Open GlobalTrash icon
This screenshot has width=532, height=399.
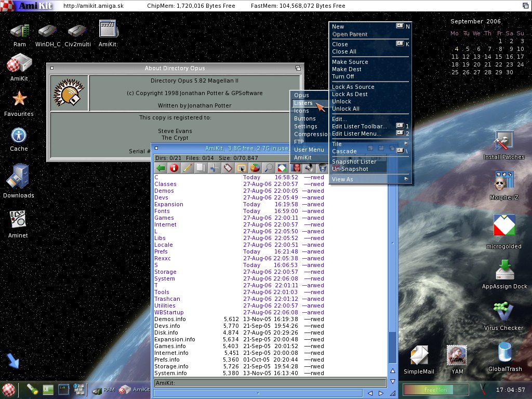(505, 357)
